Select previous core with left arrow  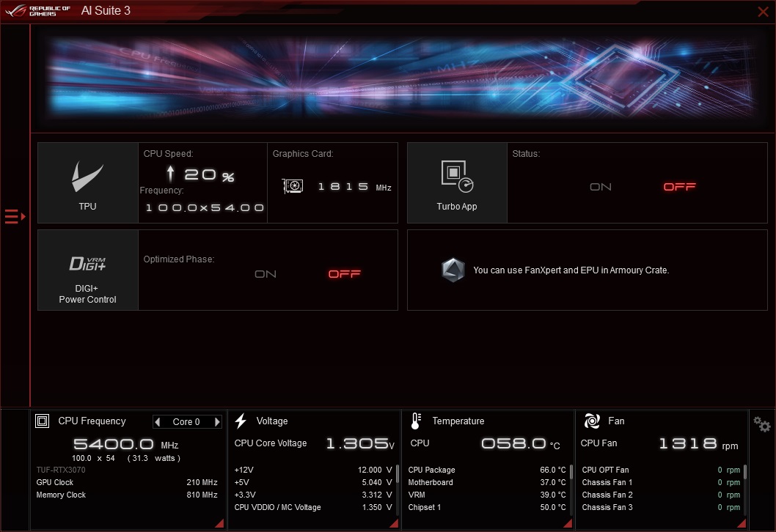[158, 422]
